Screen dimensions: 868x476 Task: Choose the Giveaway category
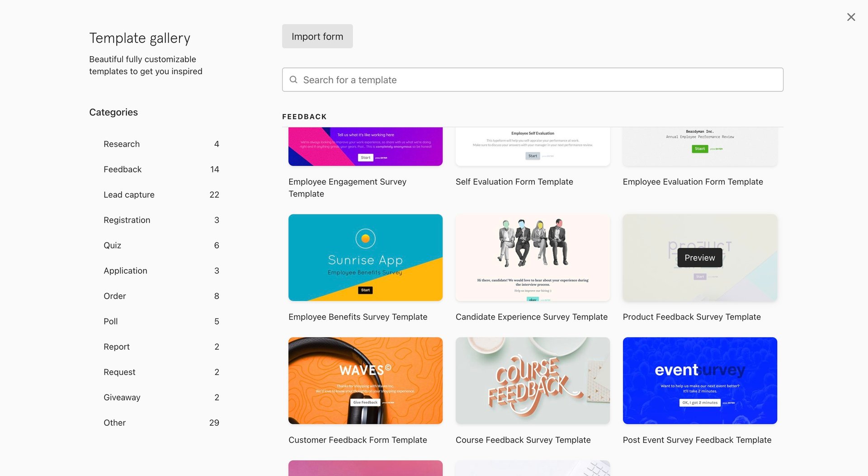[161, 397]
